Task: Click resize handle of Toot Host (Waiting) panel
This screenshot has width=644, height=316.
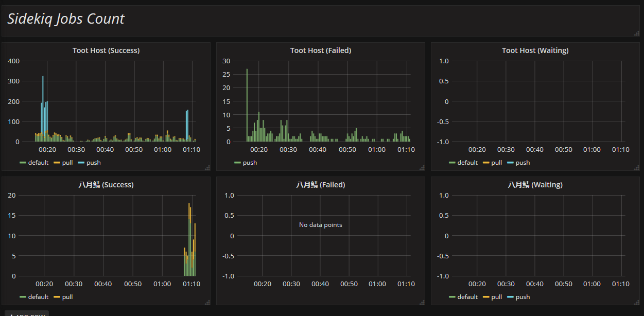Action: tap(637, 167)
